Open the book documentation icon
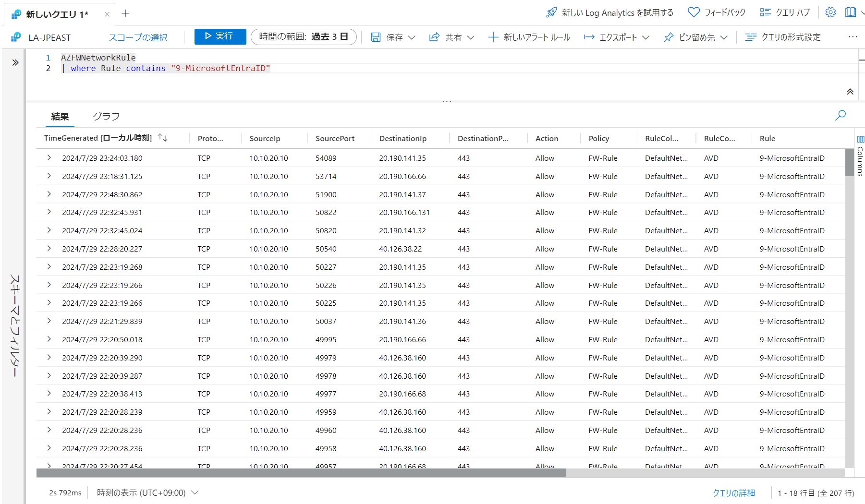The height and width of the screenshot is (504, 865). [851, 12]
